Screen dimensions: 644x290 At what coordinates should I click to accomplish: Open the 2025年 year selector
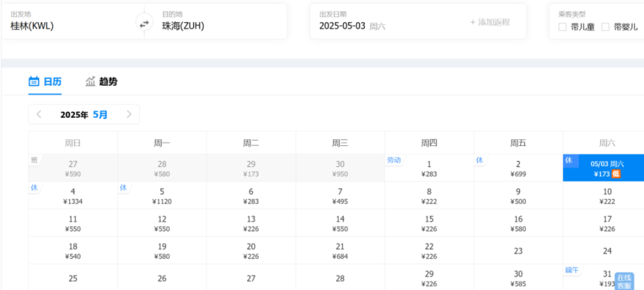click(74, 115)
